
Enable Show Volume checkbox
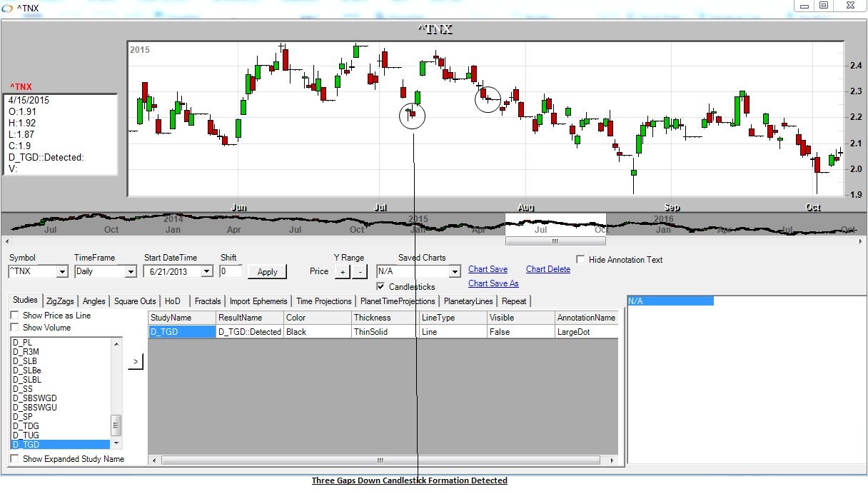pos(15,328)
